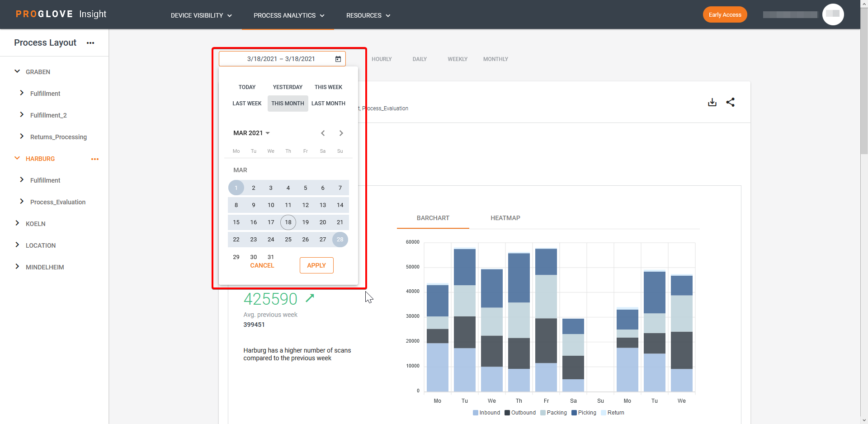Screen dimensions: 868x424
Task: Open MAR 2021 month dropdown
Action: (x=251, y=133)
